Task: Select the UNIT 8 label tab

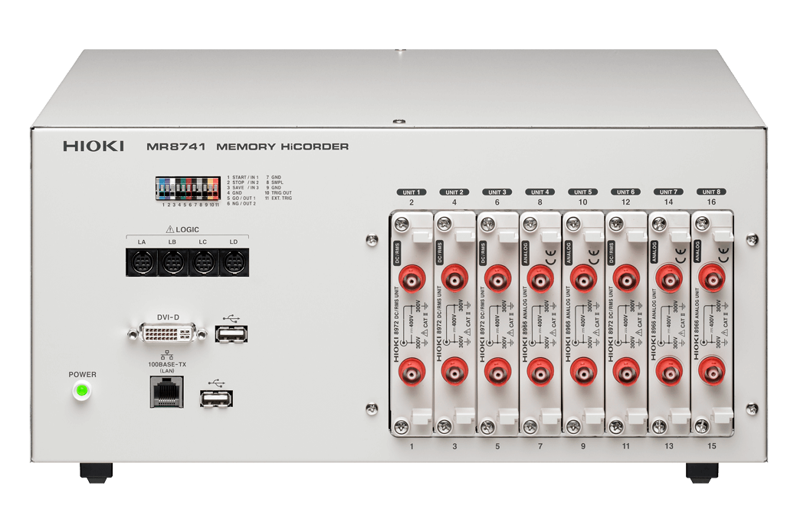Action: pos(711,192)
